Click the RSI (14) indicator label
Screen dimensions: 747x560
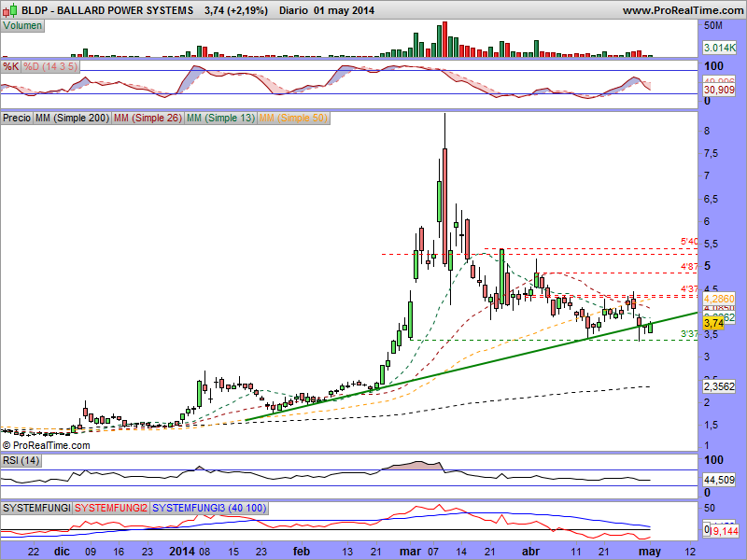pyautogui.click(x=21, y=460)
